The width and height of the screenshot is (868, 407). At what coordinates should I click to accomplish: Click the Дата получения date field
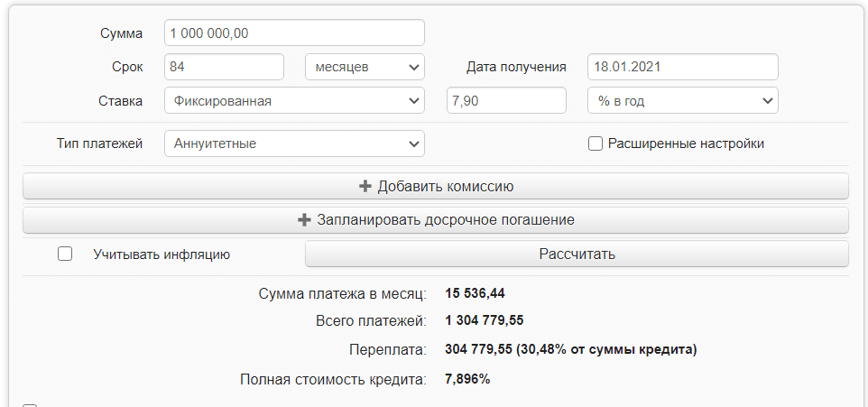click(682, 67)
